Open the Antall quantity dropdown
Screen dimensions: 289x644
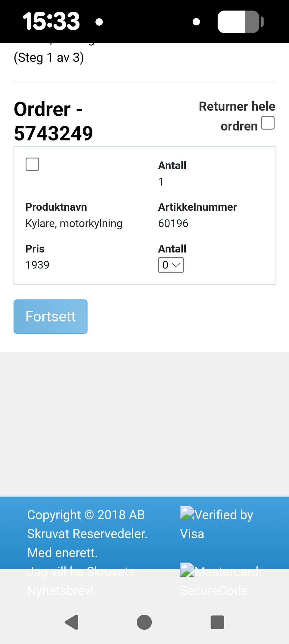pyautogui.click(x=171, y=265)
